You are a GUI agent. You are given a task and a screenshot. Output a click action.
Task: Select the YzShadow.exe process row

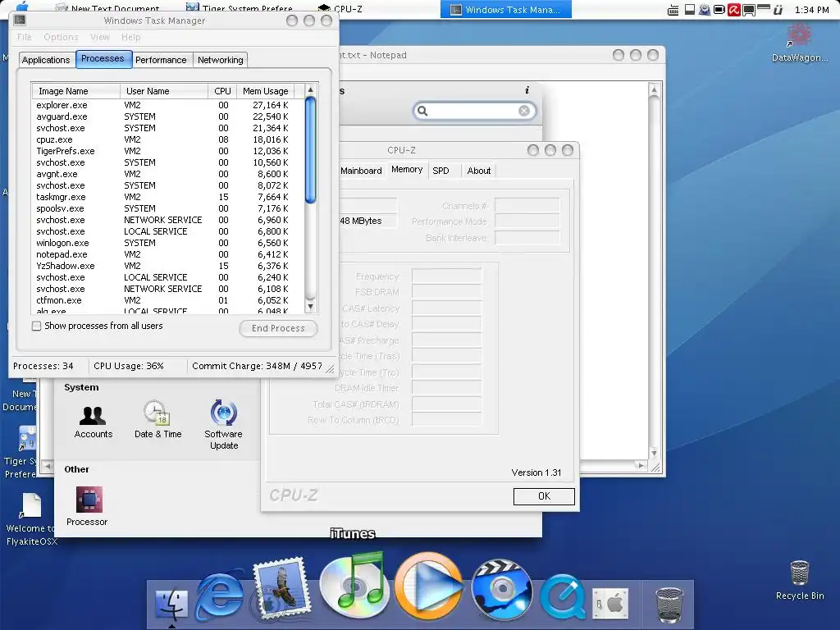167,266
